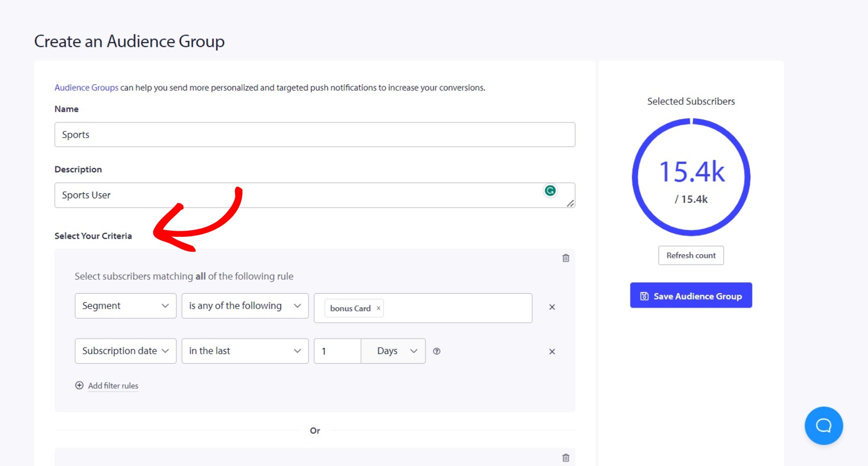Refresh the subscriber count
Viewport: 868px width, 466px height.
(690, 255)
